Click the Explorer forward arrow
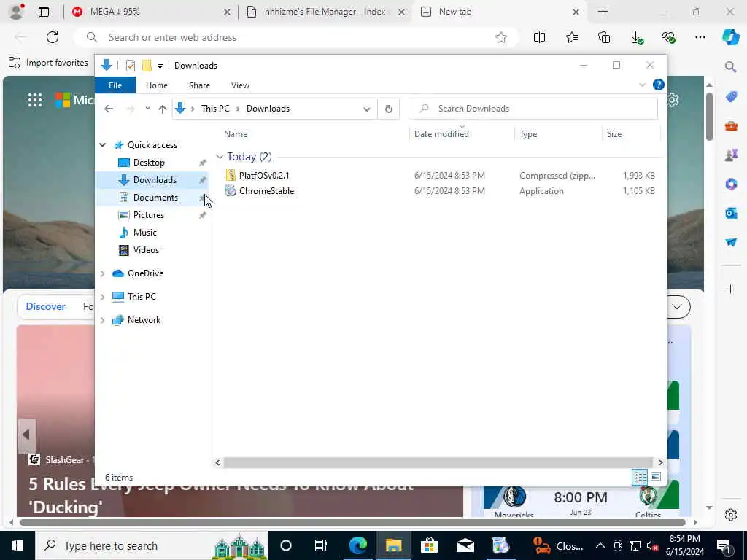This screenshot has height=560, width=747. pyautogui.click(x=130, y=109)
